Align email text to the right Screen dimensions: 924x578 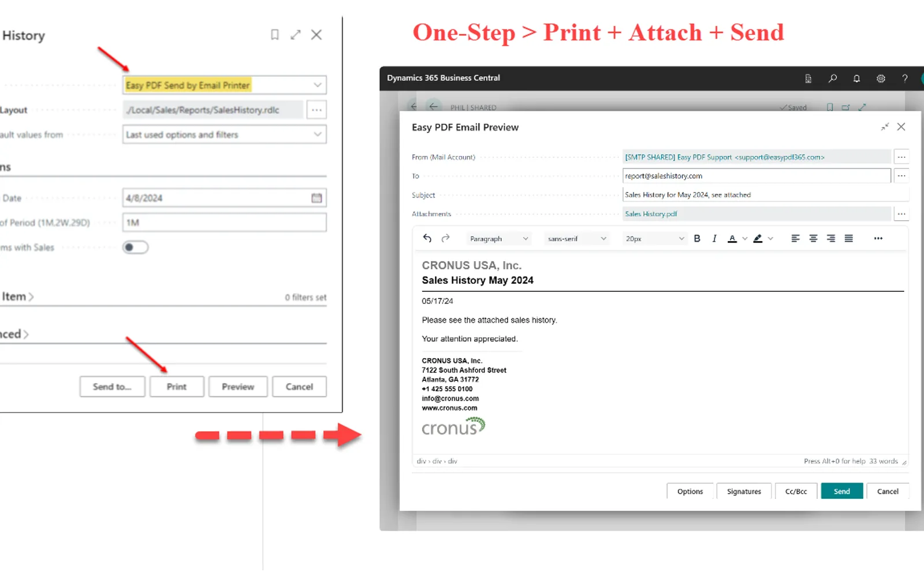831,238
